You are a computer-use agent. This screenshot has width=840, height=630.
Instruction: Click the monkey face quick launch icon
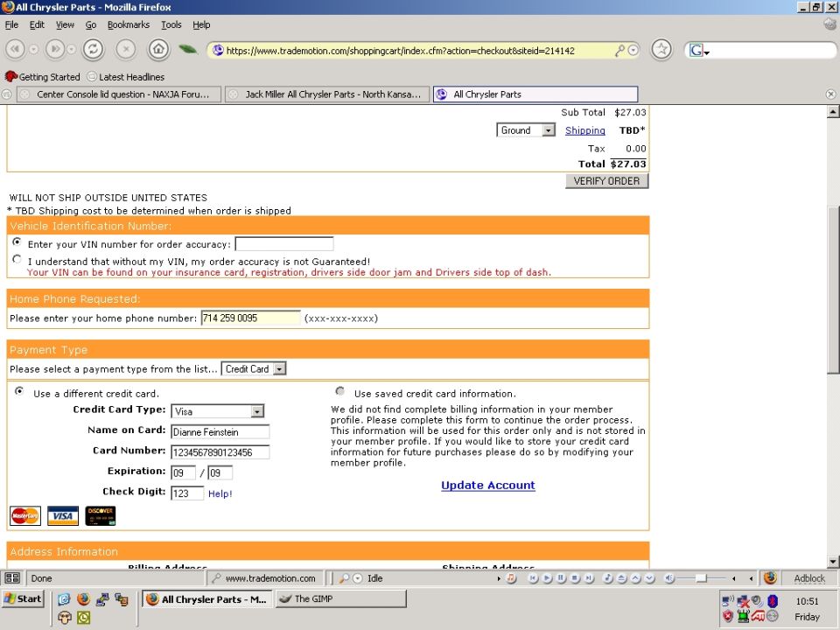64,619
